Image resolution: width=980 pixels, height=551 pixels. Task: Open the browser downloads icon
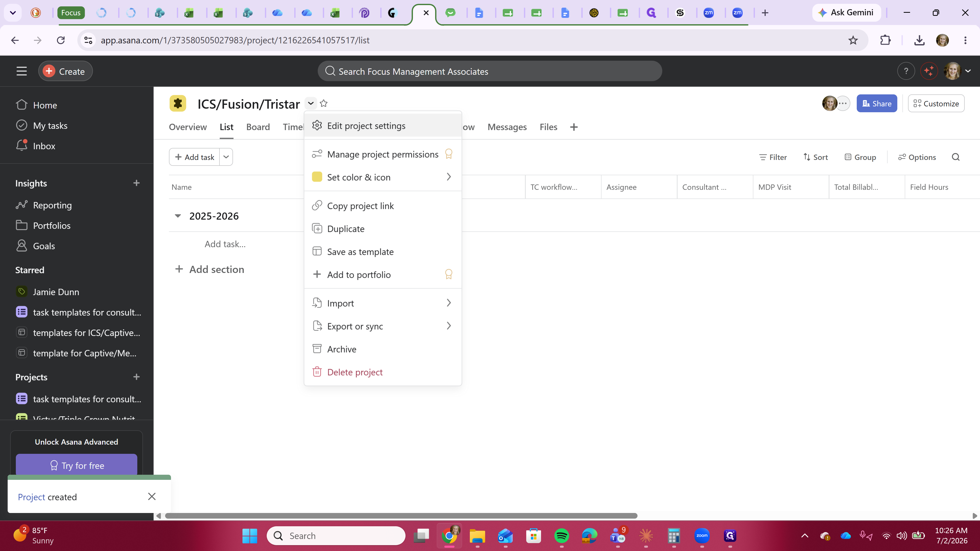(919, 40)
